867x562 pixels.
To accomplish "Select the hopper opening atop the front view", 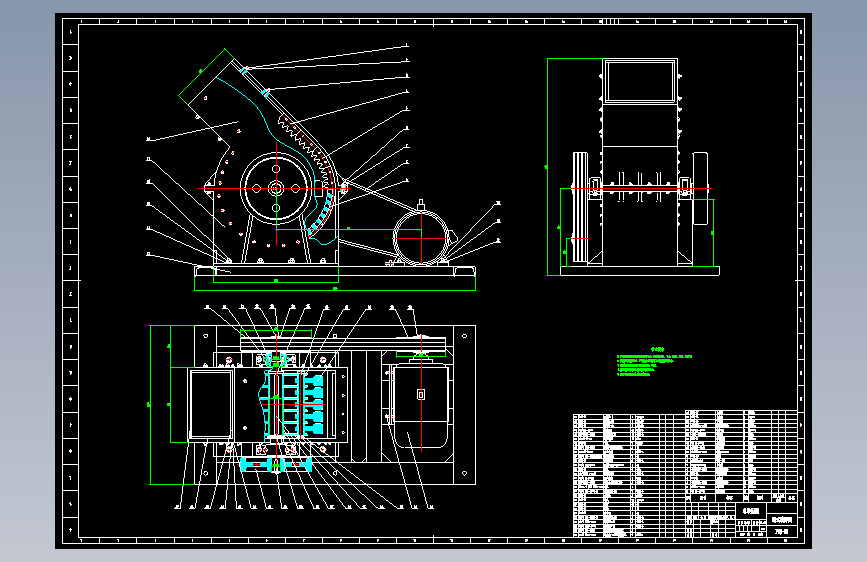I will (x=640, y=82).
